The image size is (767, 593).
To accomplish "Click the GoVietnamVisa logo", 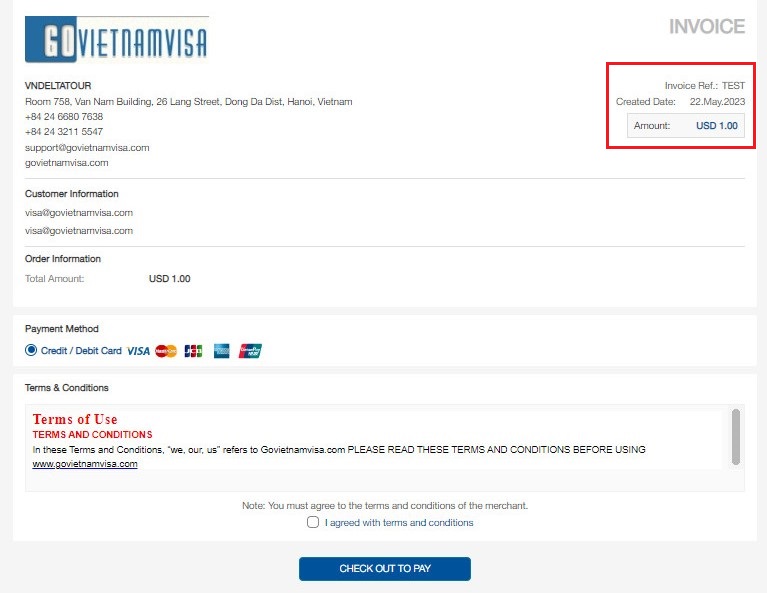I will 116,39.
